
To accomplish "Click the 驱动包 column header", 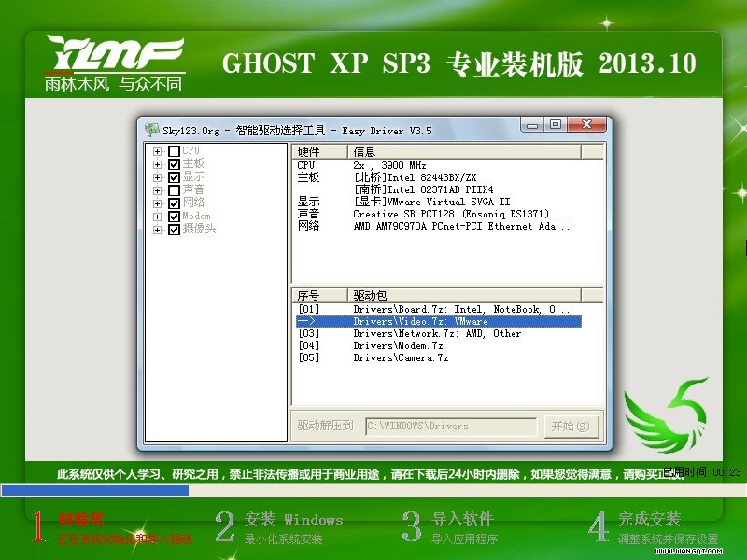I will point(464,295).
